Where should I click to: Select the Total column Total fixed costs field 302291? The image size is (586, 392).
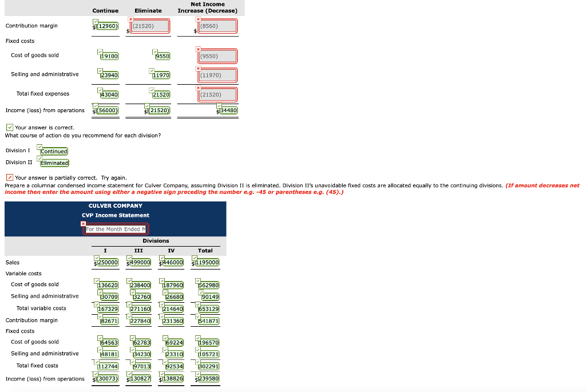coord(208,367)
